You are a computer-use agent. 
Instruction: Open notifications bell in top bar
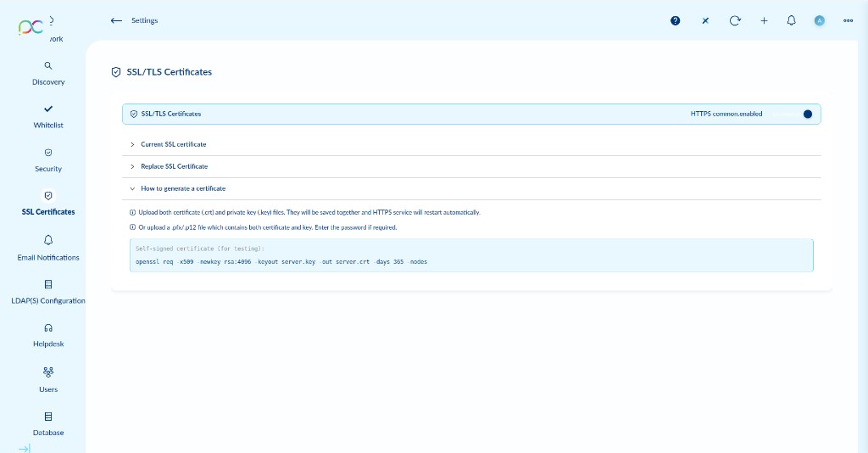coord(792,20)
